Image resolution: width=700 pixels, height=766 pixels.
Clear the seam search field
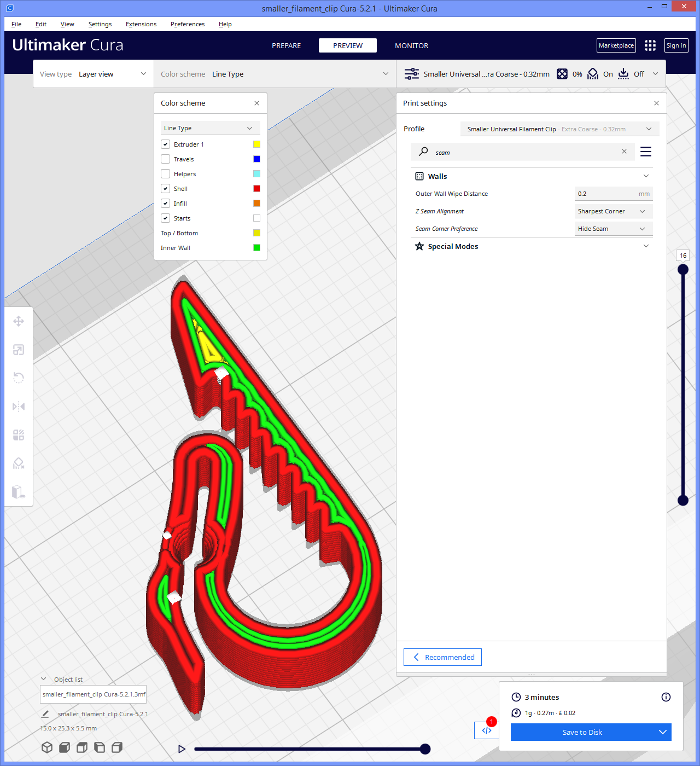624,152
